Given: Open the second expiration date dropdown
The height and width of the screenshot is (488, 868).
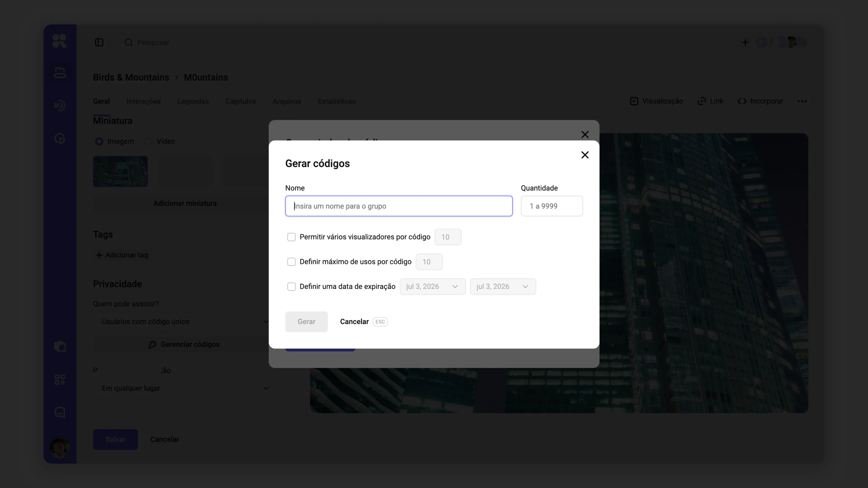Looking at the screenshot, I should [x=503, y=287].
